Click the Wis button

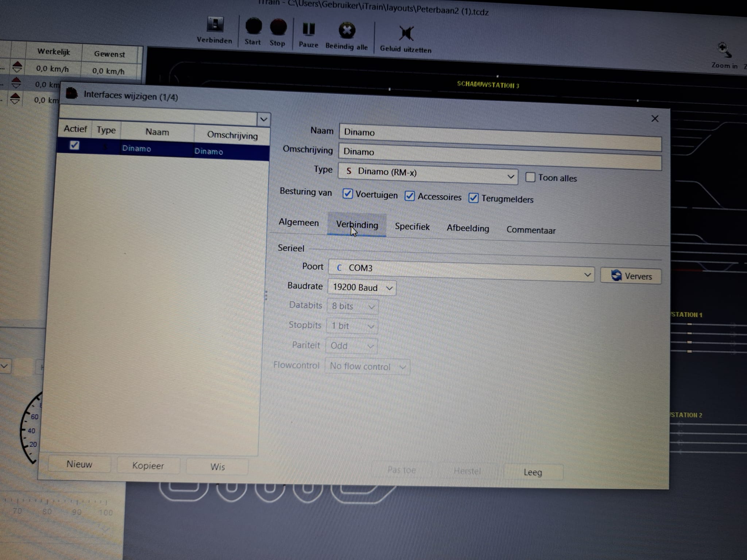point(217,467)
